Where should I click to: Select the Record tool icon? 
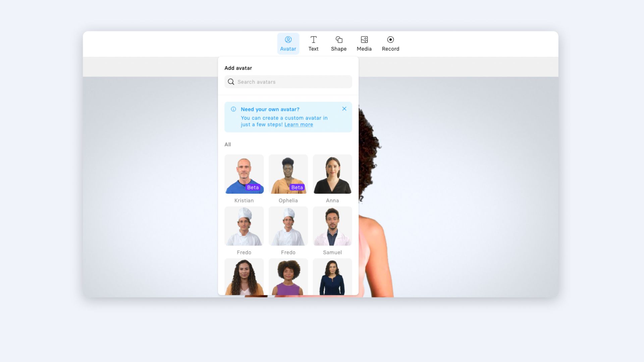(390, 39)
